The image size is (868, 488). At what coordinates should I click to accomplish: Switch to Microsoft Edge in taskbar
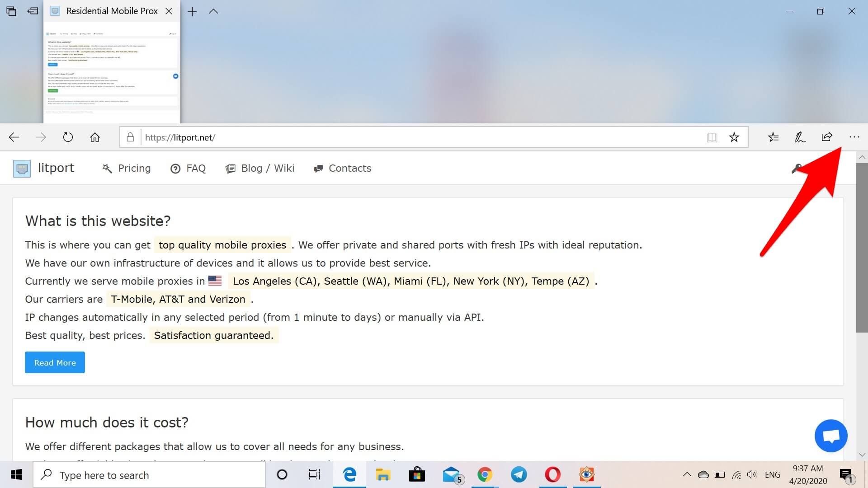tap(349, 474)
